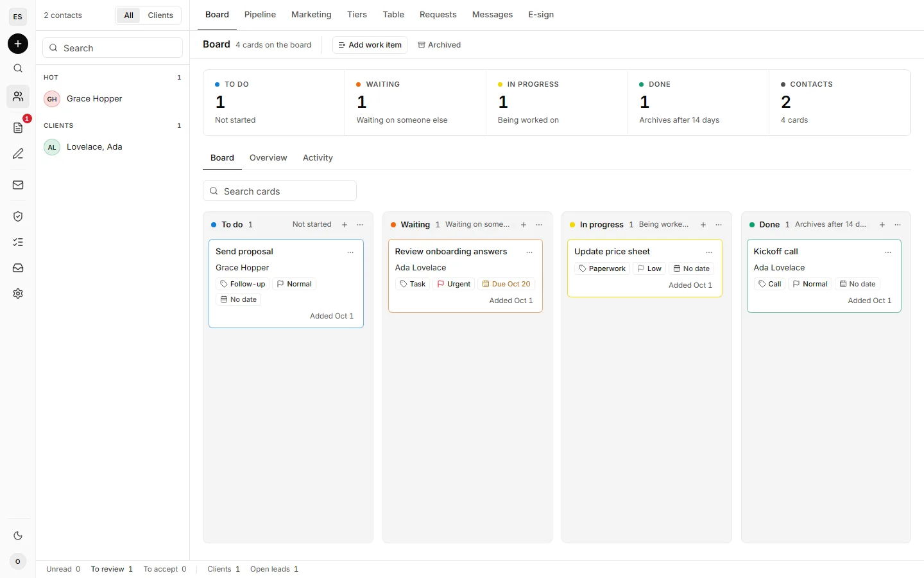This screenshot has height=578, width=924.
Task: Open the Archived items view
Action: click(x=440, y=45)
